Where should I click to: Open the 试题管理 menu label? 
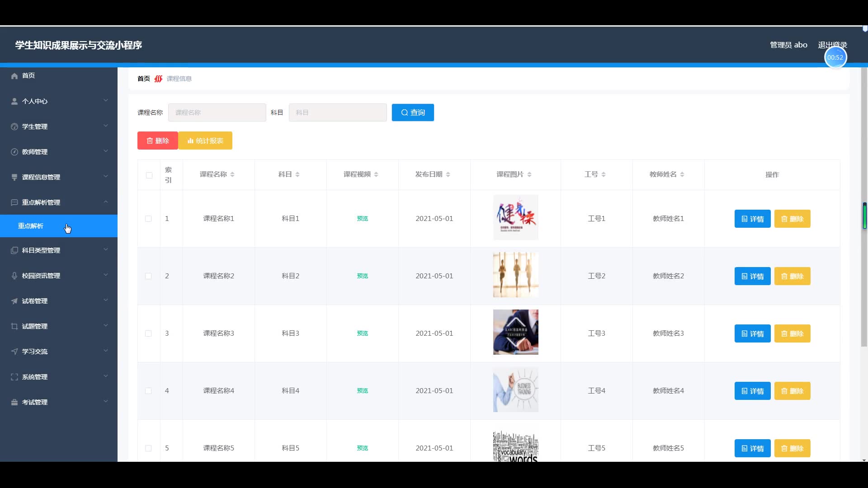tap(35, 326)
